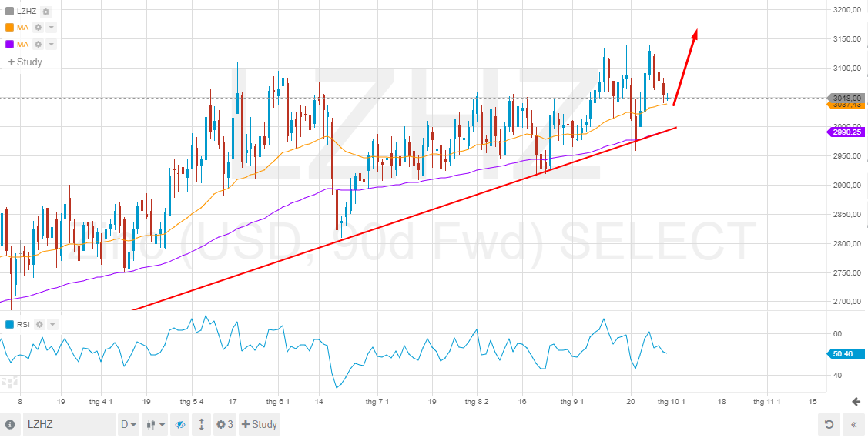Click orange MA value tag 3037,43
This screenshot has height=438, width=868.
(846, 105)
